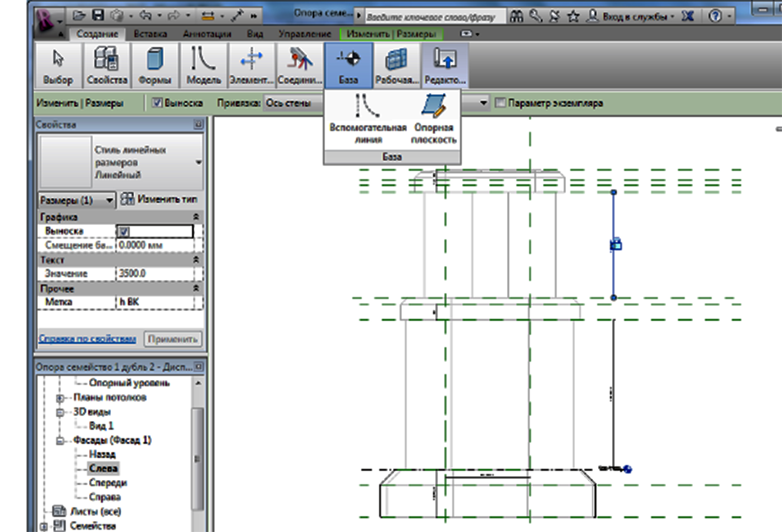The width and height of the screenshot is (782, 532).
Task: Open Справка по свойствам link
Action: pyautogui.click(x=87, y=338)
